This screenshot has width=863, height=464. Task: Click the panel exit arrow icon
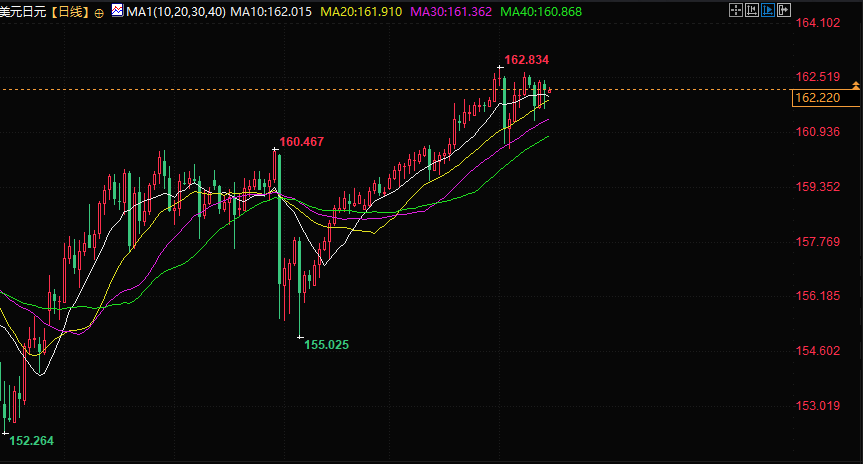784,10
